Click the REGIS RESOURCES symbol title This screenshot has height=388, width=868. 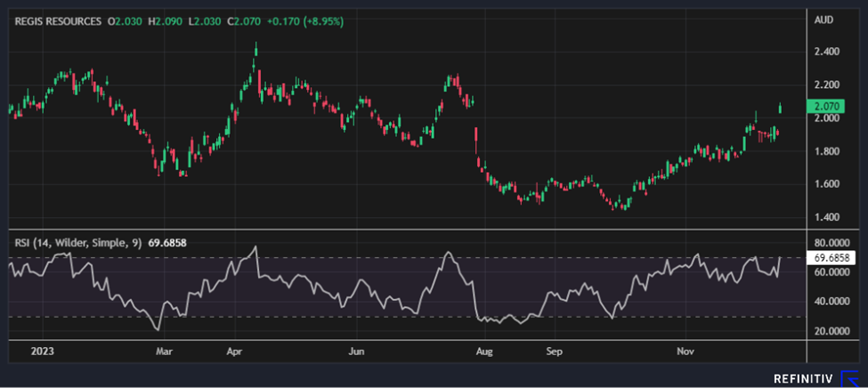point(58,21)
